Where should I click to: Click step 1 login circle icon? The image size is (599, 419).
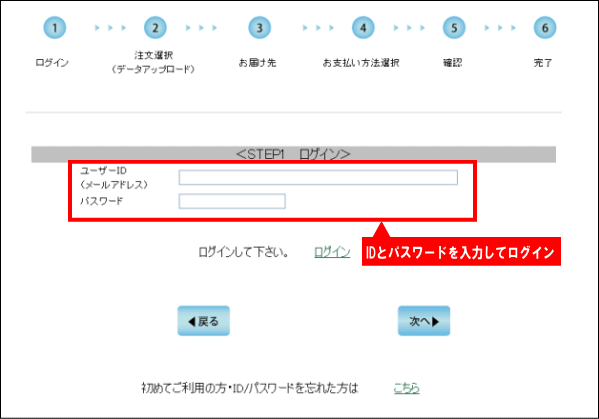pyautogui.click(x=55, y=28)
